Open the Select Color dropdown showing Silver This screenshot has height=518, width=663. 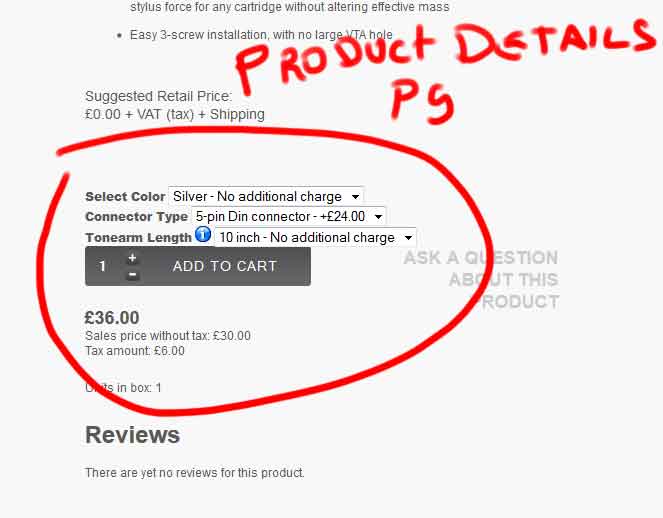(x=266, y=196)
